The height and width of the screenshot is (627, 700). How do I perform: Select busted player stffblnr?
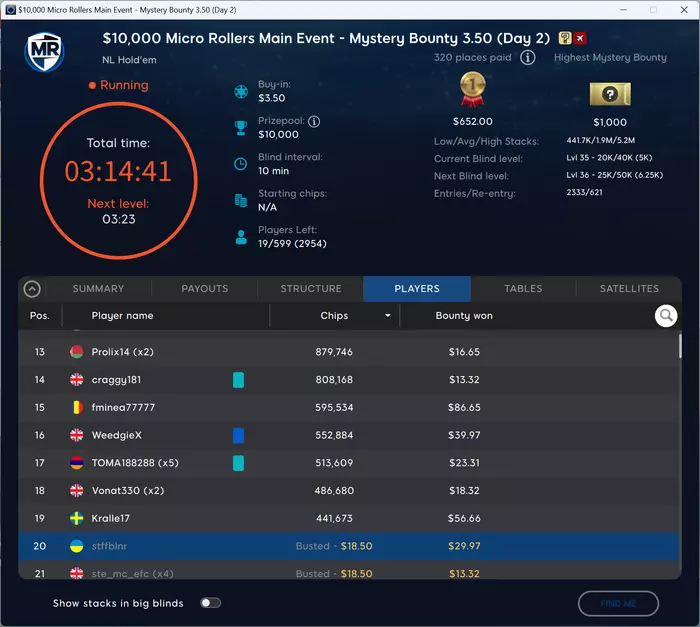coord(348,546)
